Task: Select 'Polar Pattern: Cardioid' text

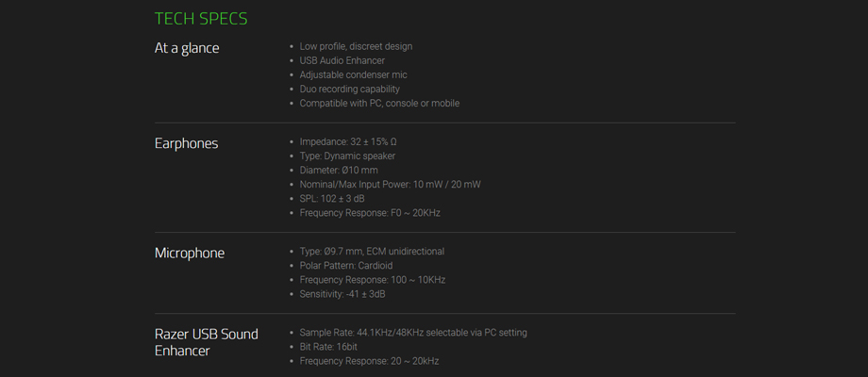Action: pos(346,266)
